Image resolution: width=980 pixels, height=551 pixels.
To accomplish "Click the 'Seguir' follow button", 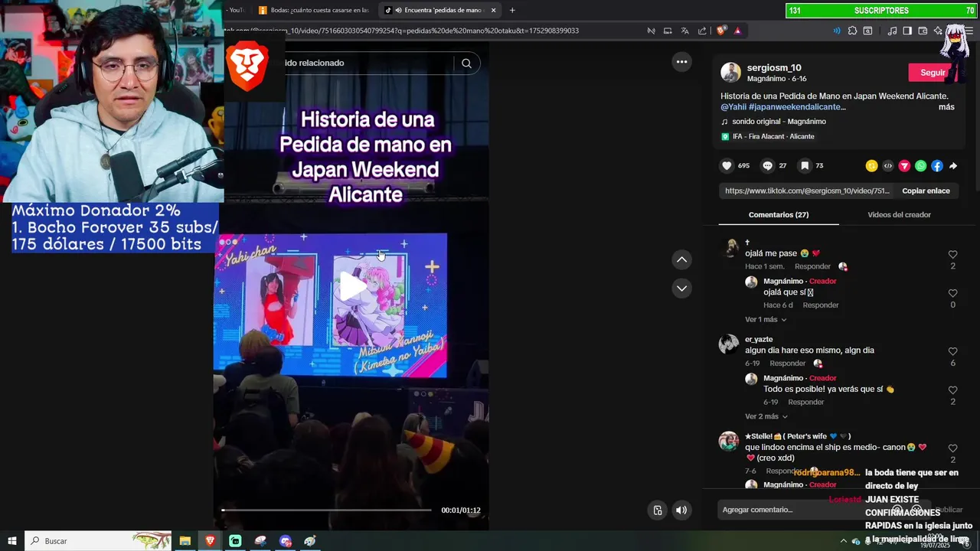I will click(933, 73).
